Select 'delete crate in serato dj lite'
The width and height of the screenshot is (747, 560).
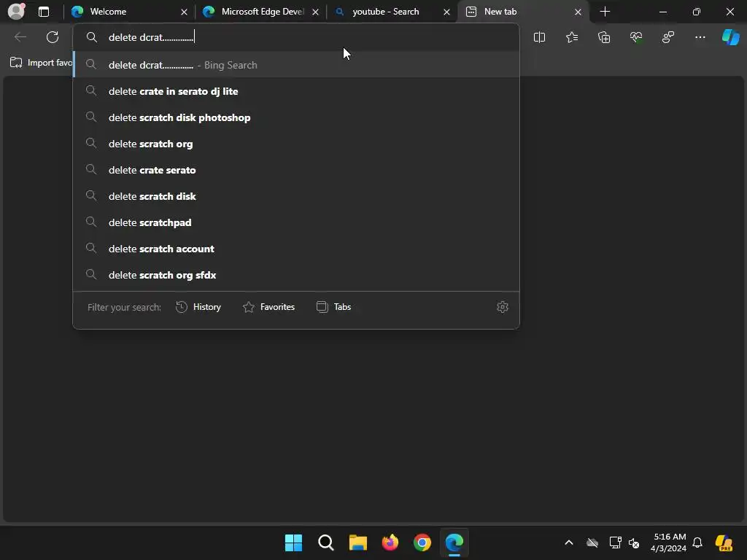coord(296,91)
